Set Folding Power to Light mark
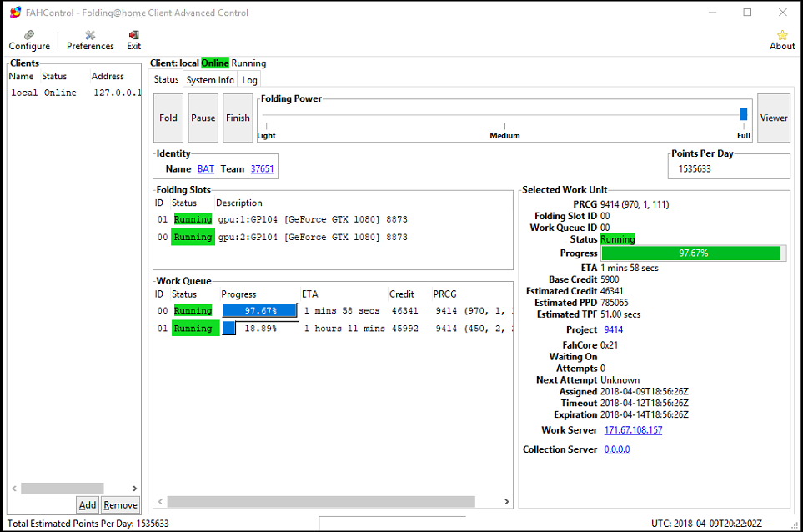The height and width of the screenshot is (532, 803). tap(266, 135)
